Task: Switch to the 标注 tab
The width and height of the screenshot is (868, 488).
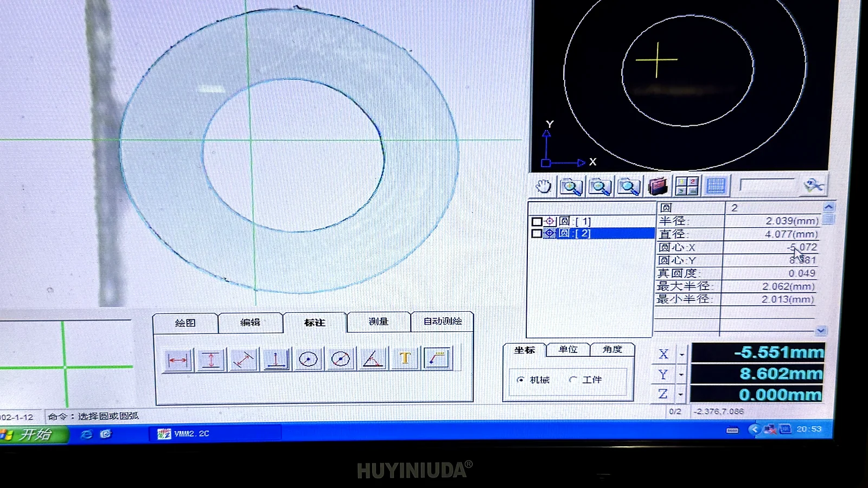Action: [315, 322]
